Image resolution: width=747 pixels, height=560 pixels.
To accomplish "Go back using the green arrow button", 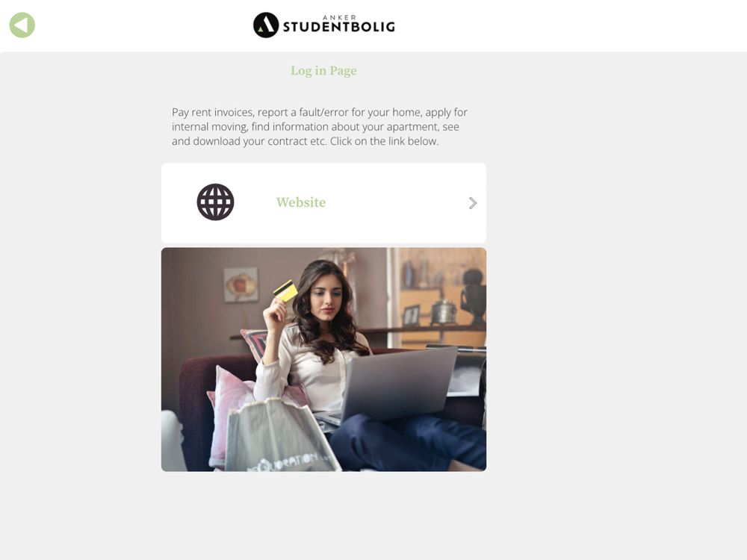I will coord(22,25).
